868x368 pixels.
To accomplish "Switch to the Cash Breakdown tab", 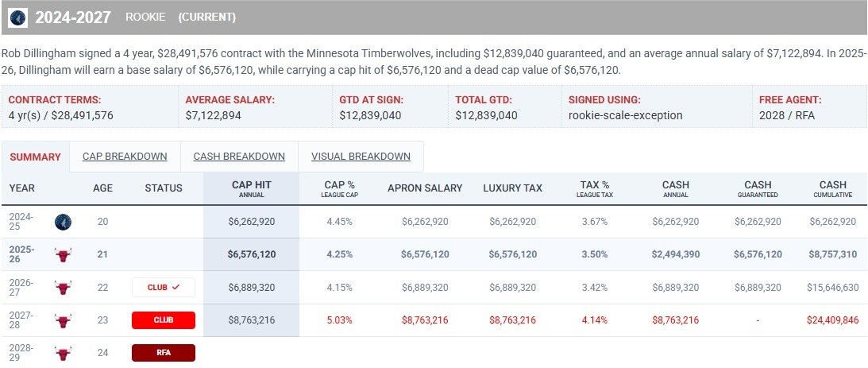I will [239, 157].
